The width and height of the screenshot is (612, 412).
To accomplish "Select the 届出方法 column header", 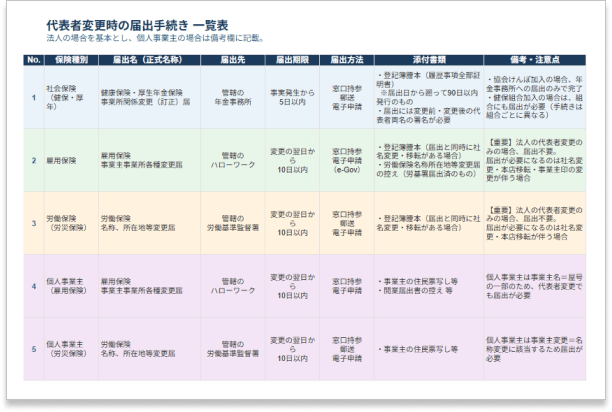I will [x=347, y=60].
